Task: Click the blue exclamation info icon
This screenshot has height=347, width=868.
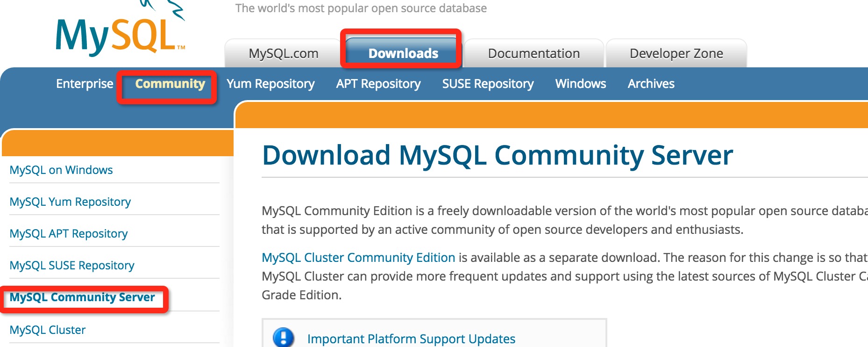Action: point(283,337)
